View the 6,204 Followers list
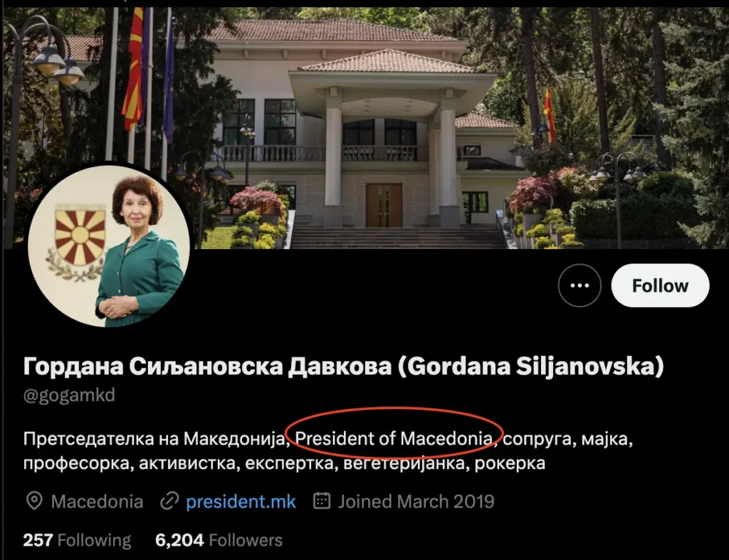This screenshot has width=729, height=560. point(219,540)
